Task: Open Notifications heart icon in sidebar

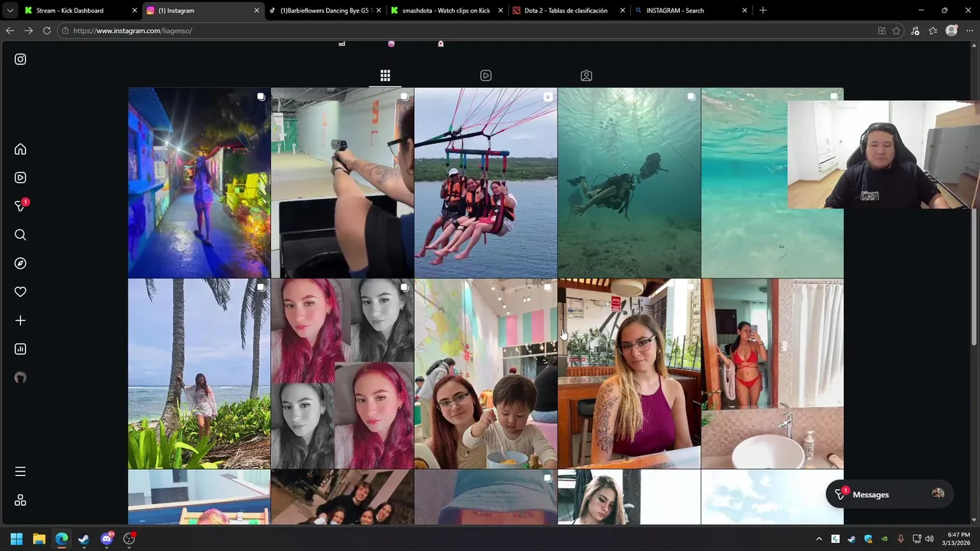Action: pyautogui.click(x=21, y=292)
